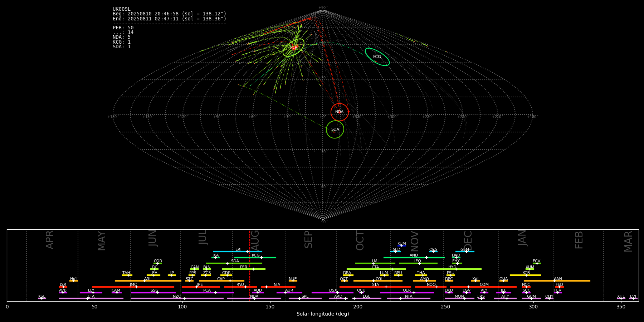Click the 'NDA: 5' count in the legend

point(122,37)
